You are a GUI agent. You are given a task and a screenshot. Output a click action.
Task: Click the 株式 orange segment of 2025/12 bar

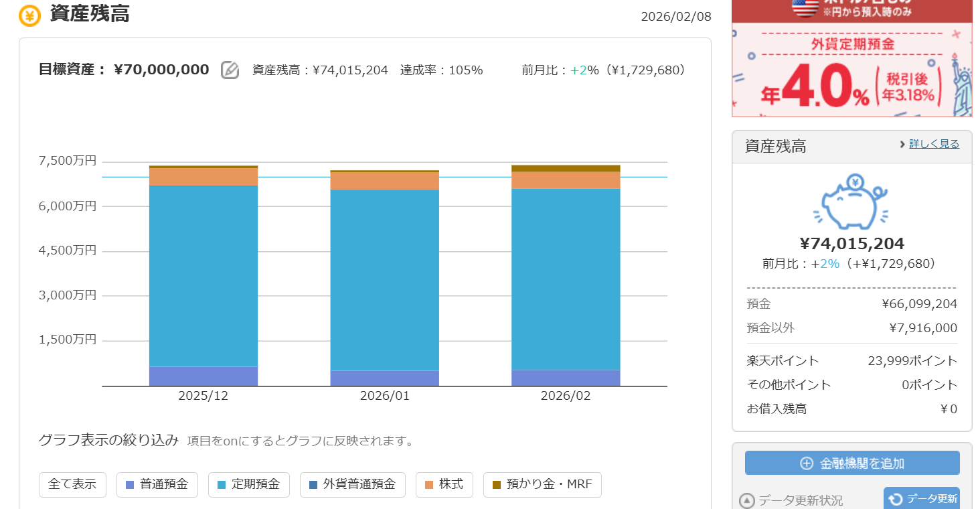(203, 177)
